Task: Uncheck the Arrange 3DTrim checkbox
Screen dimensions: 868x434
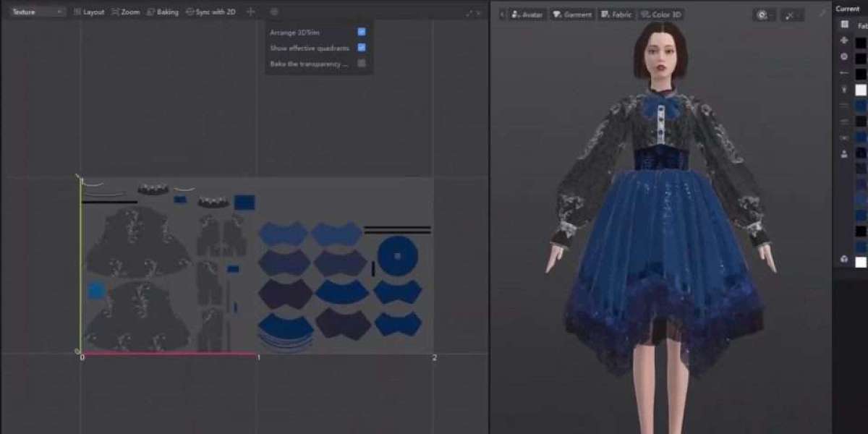Action: coord(362,33)
